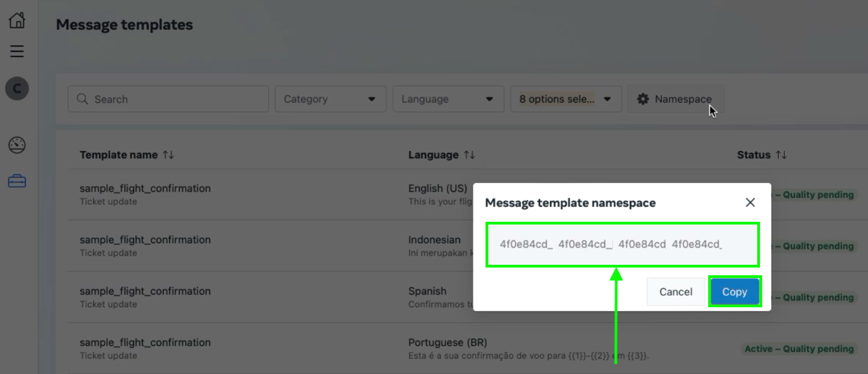
Task: Select the briefcase tools icon
Action: pos(17,181)
